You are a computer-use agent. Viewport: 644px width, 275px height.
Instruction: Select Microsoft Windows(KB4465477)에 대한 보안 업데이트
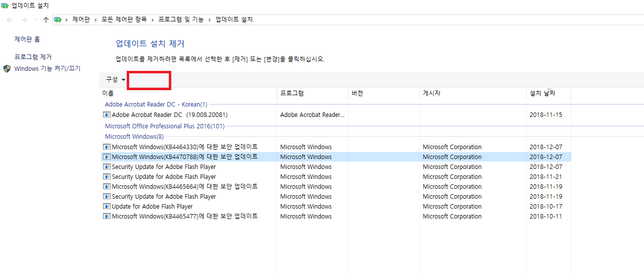tap(185, 217)
